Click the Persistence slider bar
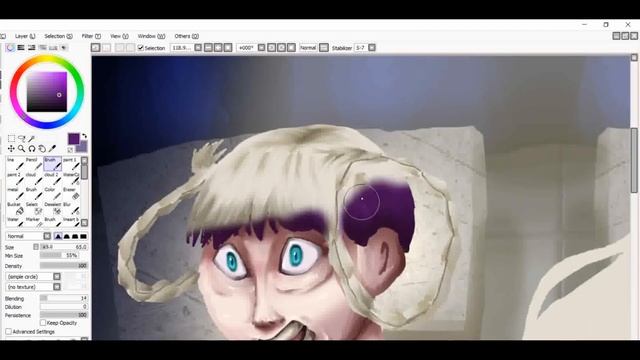Image resolution: width=640 pixels, height=360 pixels. pyautogui.click(x=64, y=315)
